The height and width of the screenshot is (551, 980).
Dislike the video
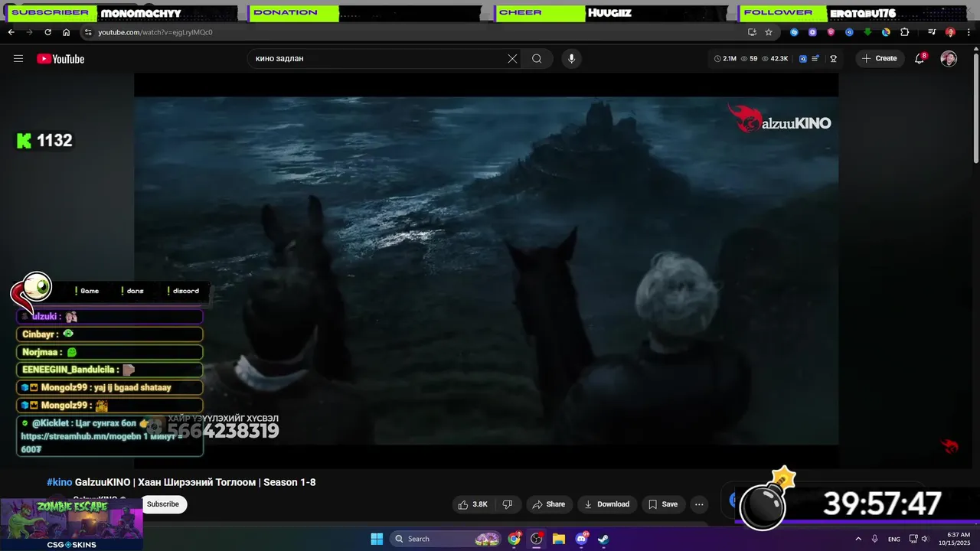507,504
